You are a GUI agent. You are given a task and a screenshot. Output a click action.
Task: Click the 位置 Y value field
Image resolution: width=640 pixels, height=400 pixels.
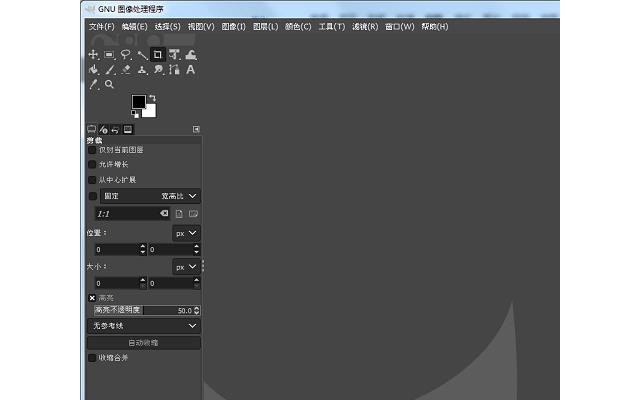pos(171,249)
